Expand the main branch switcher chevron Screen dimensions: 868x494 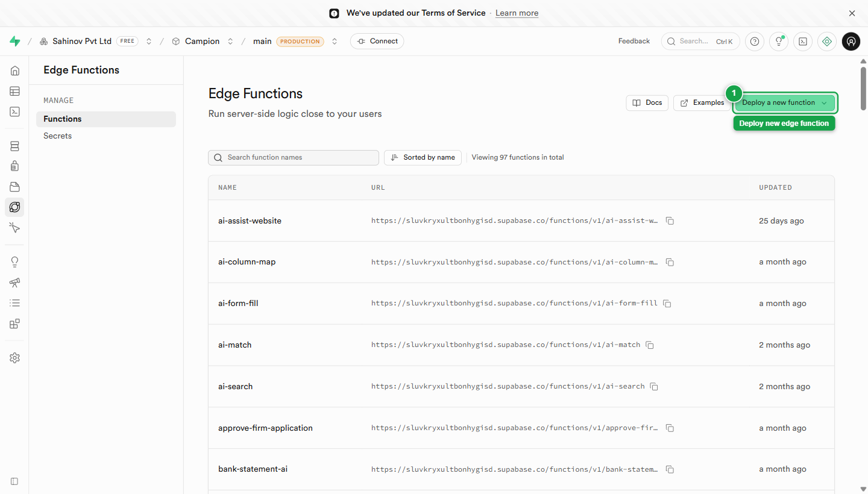(335, 42)
